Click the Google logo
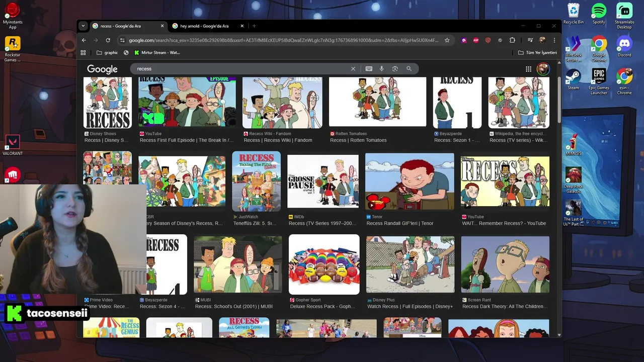The width and height of the screenshot is (644, 362). coord(102,69)
